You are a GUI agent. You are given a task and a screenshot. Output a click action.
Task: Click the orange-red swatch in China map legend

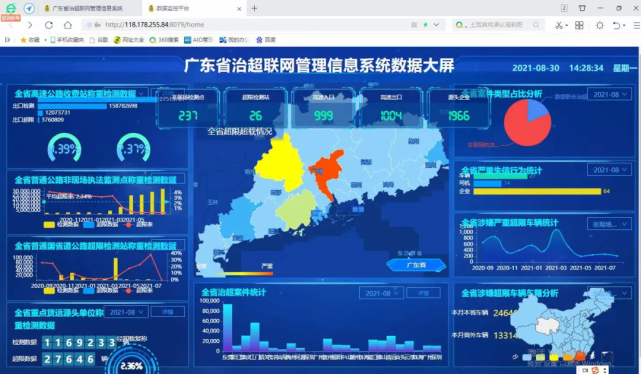[579, 357]
